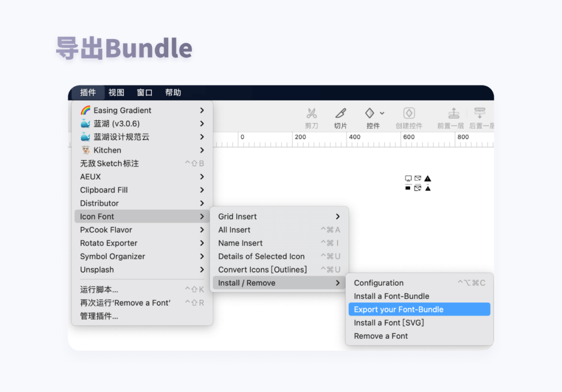Expand the Grid Insert submenu arrow
This screenshot has height=392, width=562.
point(338,216)
